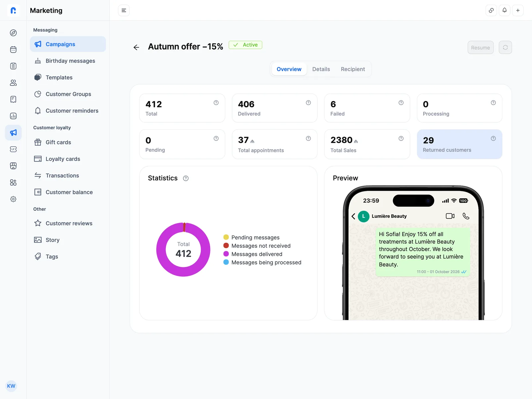
Task: Click the donut chart Total 412
Action: click(x=183, y=249)
